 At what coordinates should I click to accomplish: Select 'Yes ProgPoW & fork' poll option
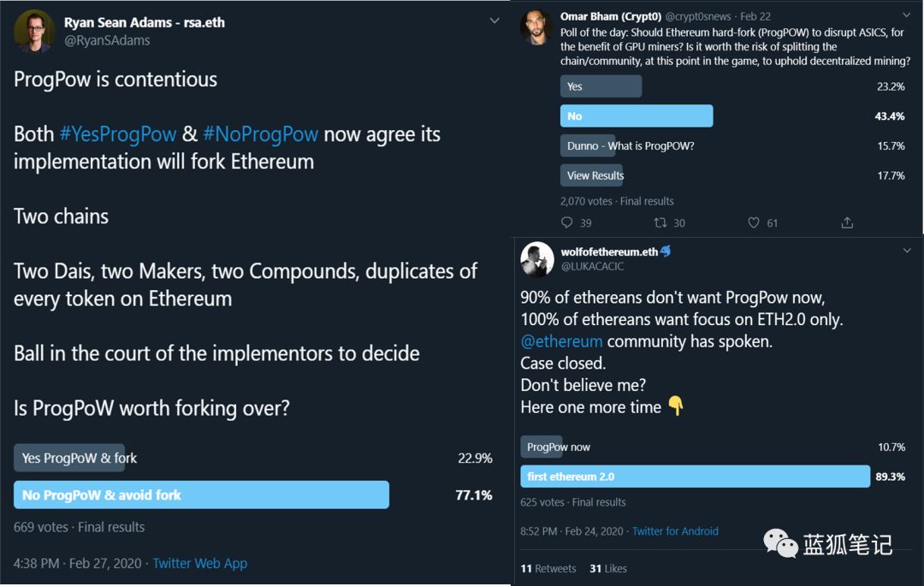(x=69, y=458)
